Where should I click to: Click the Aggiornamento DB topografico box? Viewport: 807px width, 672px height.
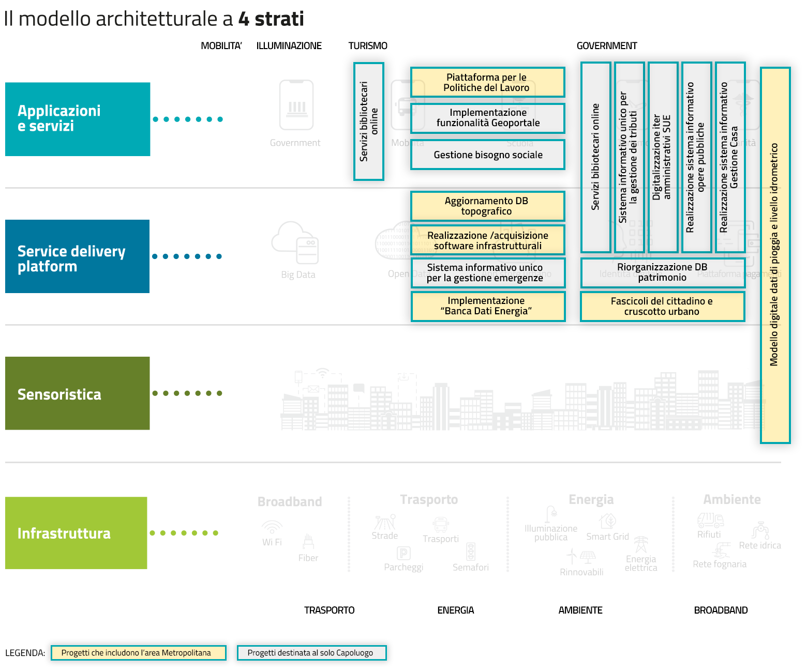(x=487, y=206)
